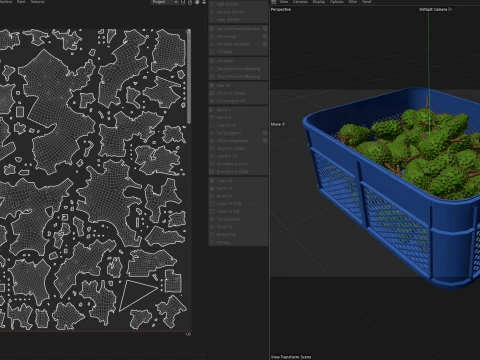Image resolution: width=480 pixels, height=360 pixels.
Task: Stop Interactive Mapping
Action: point(238,76)
